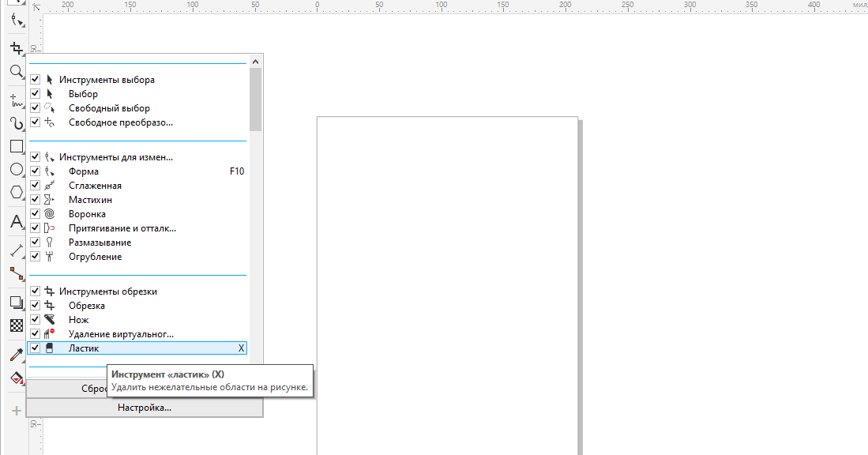Image resolution: width=868 pixels, height=455 pixels.
Task: Click the Обрезка crop icon in list
Action: [x=49, y=306]
